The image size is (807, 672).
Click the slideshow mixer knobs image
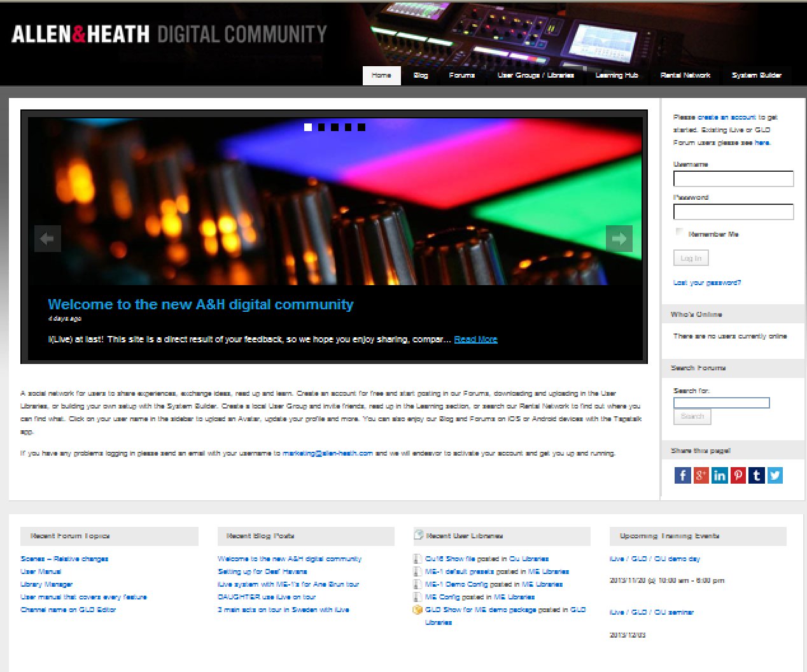pos(334,201)
